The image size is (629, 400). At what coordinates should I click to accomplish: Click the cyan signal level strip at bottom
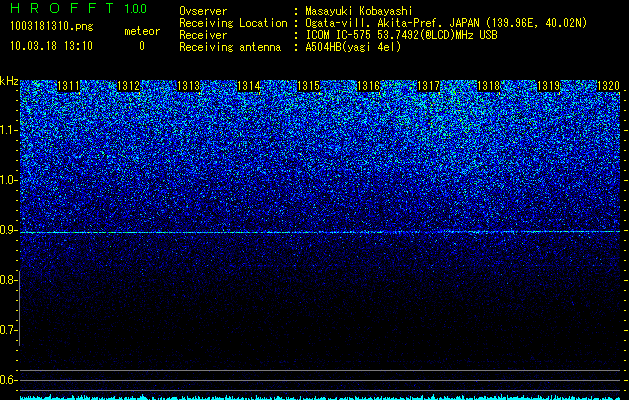click(320, 397)
